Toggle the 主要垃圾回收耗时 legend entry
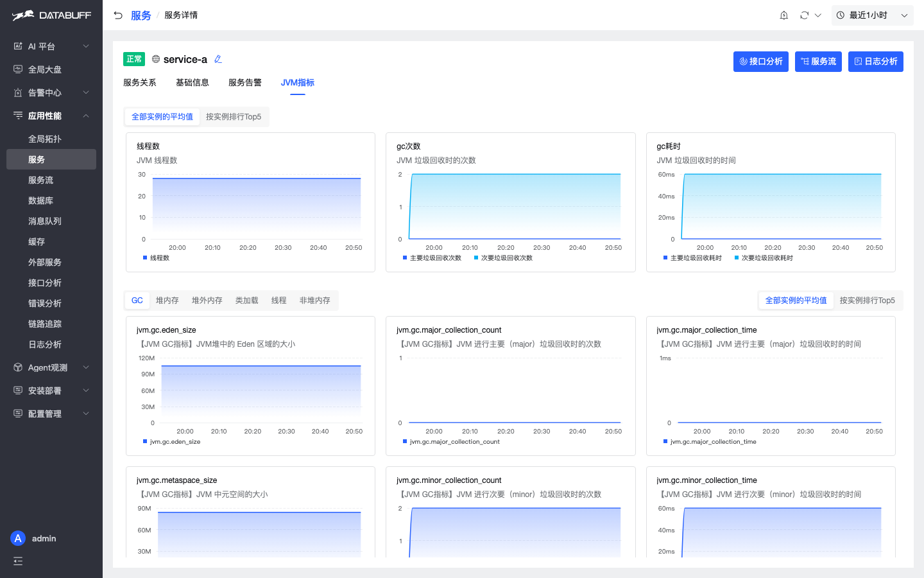This screenshot has height=578, width=924. [x=692, y=258]
